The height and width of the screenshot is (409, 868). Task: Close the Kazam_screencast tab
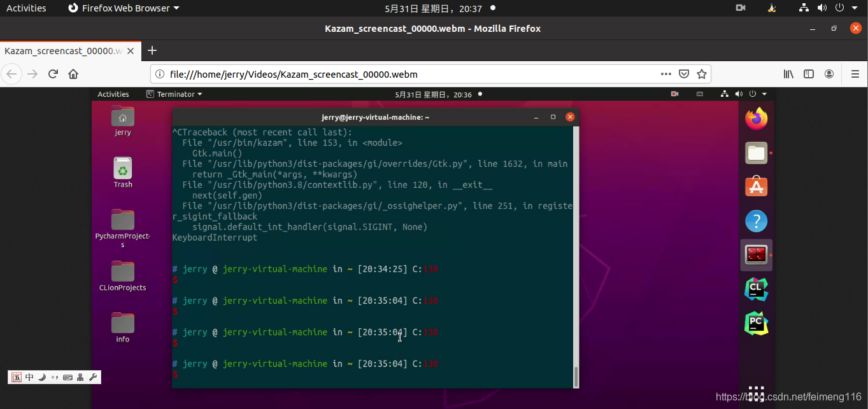132,51
